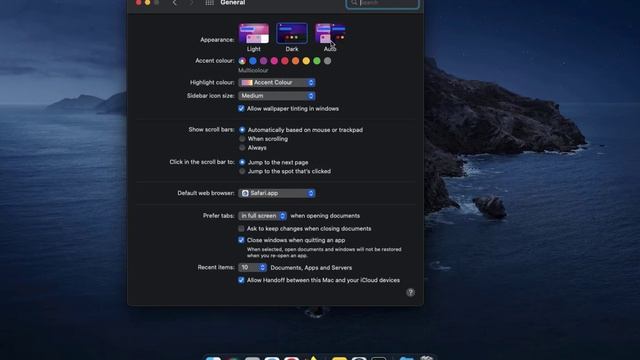Image resolution: width=640 pixels, height=360 pixels.
Task: Choose the graphite accent colour
Action: tap(327, 61)
